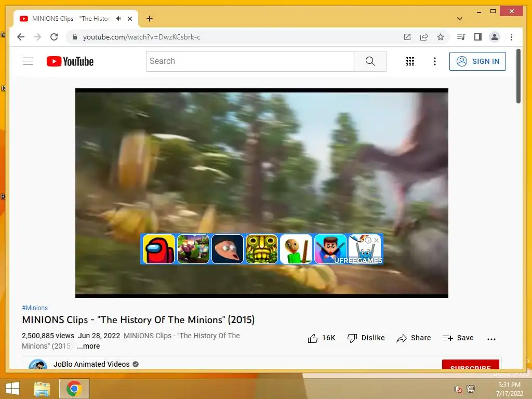Open page in app icon
The height and width of the screenshot is (399, 532).
point(407,37)
